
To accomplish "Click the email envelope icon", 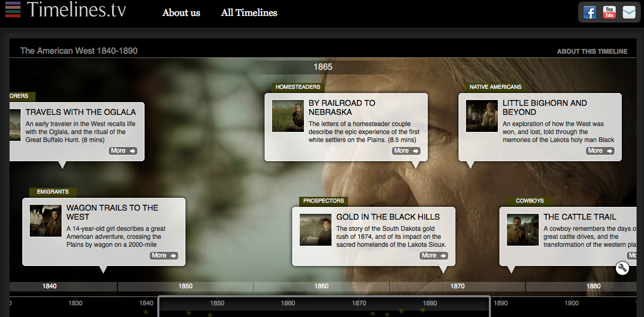I will (629, 12).
